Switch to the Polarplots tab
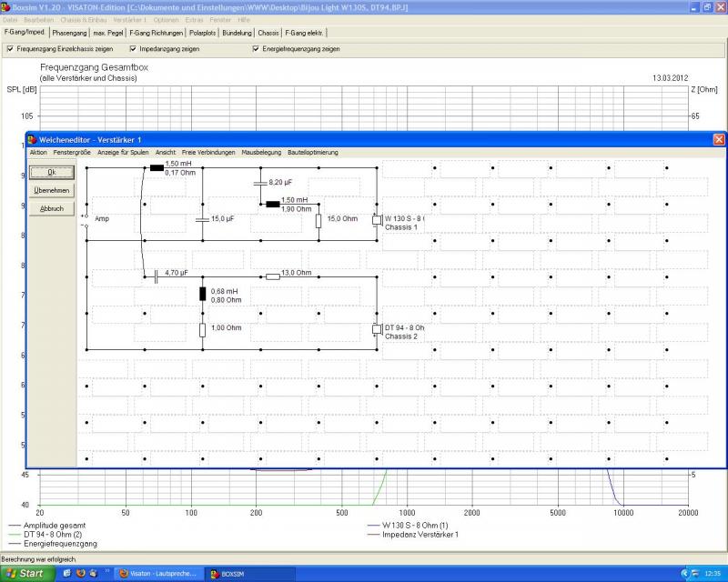The height and width of the screenshot is (582, 728). (202, 33)
